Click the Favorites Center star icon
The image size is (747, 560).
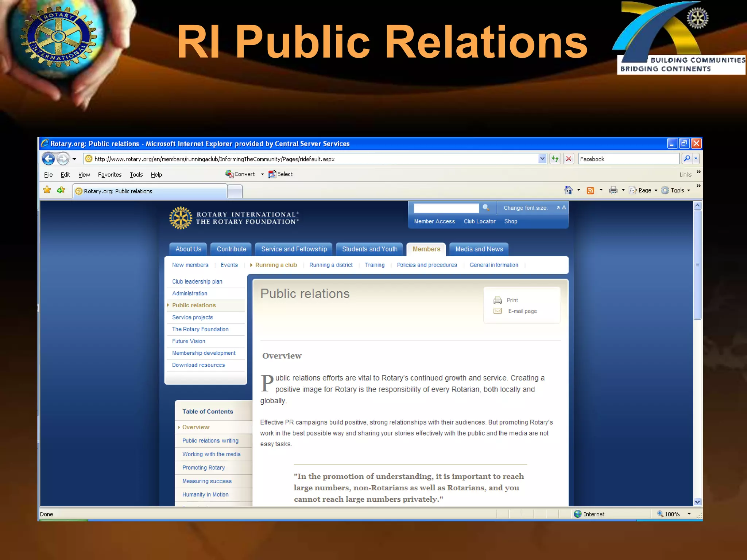(x=47, y=190)
